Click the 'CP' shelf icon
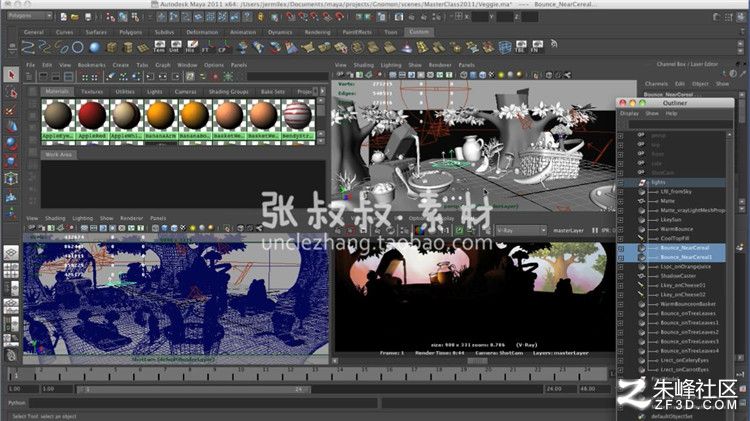Screen dimensions: 750x421 click(223, 47)
